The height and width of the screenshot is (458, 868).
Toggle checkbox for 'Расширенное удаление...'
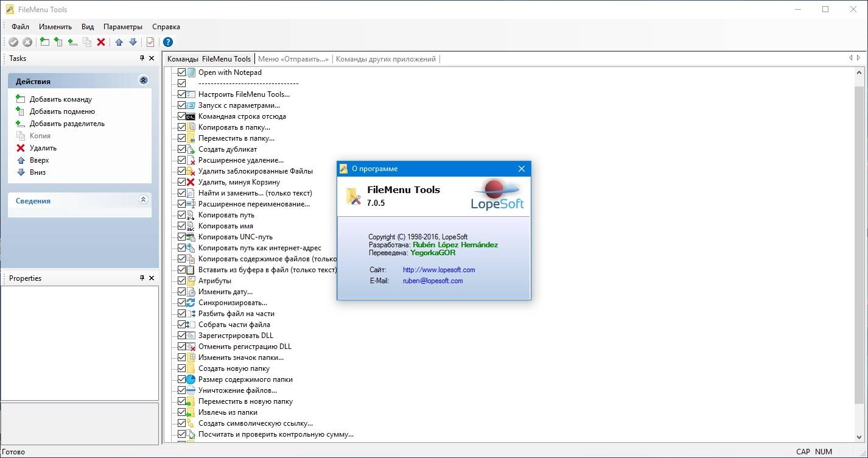181,160
